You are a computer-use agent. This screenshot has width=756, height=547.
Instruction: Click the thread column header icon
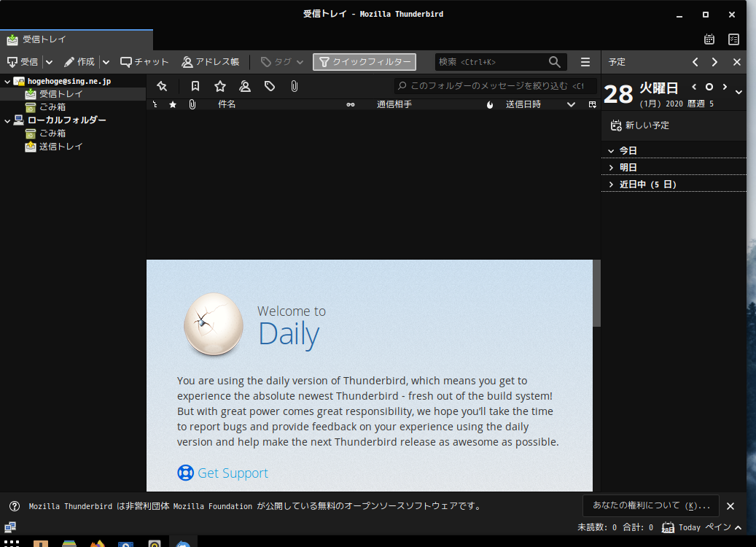(x=155, y=104)
